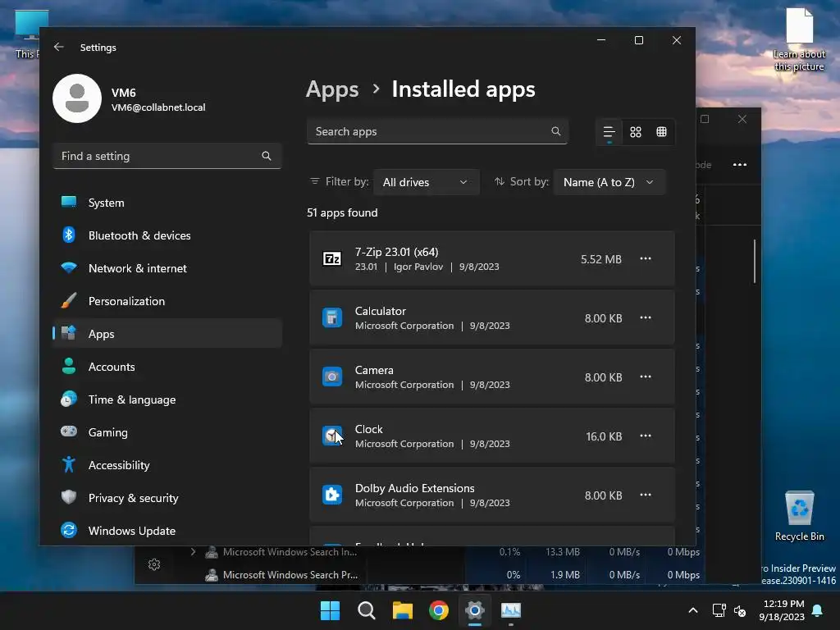This screenshot has height=630, width=840.
Task: Click the Camera app icon
Action: point(332,377)
